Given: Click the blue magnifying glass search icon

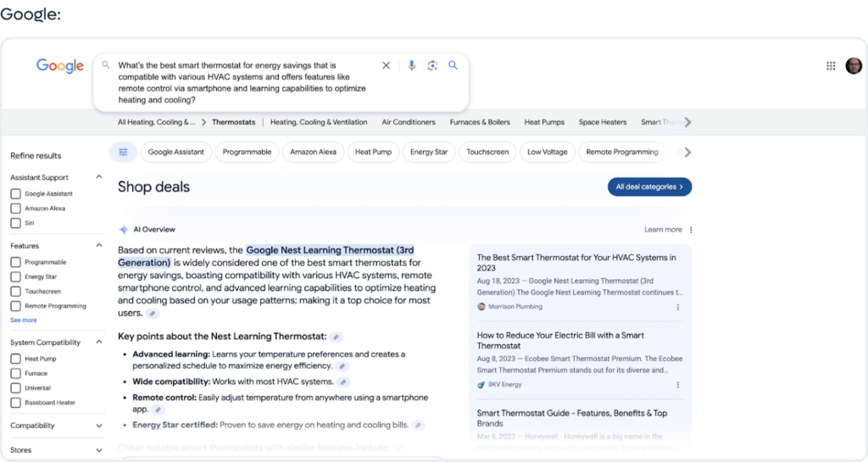Looking at the screenshot, I should point(453,65).
